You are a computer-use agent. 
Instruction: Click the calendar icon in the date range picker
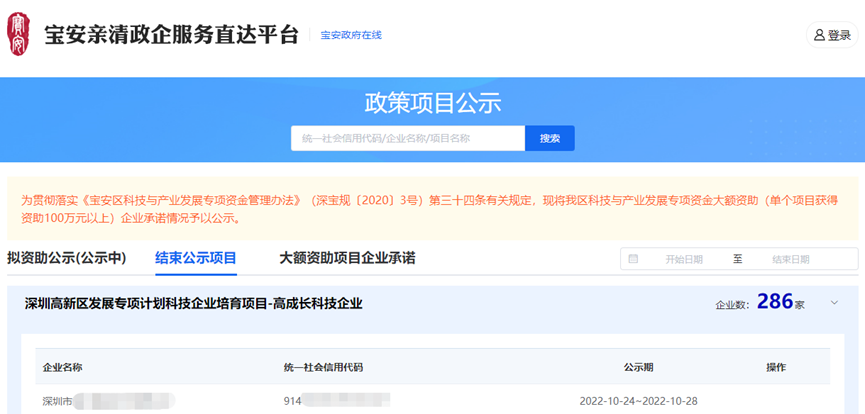(x=633, y=259)
